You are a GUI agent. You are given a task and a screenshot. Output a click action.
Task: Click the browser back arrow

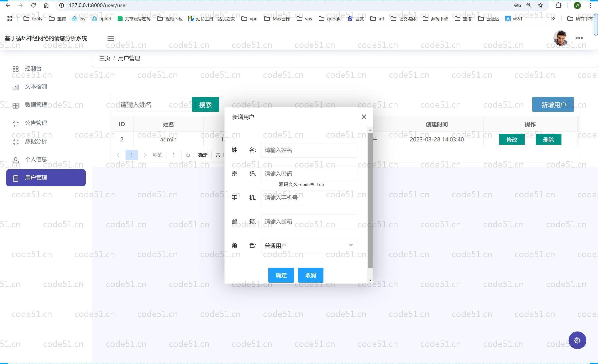[x=8, y=5]
